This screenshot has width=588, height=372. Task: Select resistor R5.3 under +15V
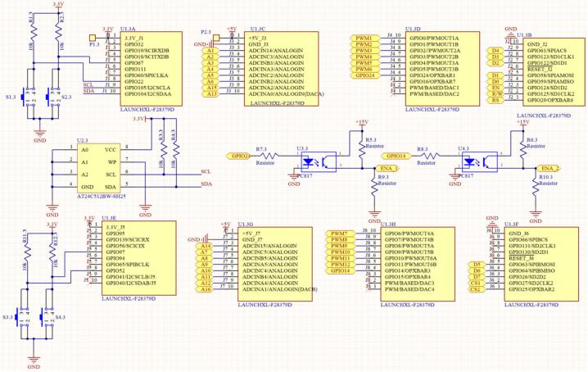362,148
